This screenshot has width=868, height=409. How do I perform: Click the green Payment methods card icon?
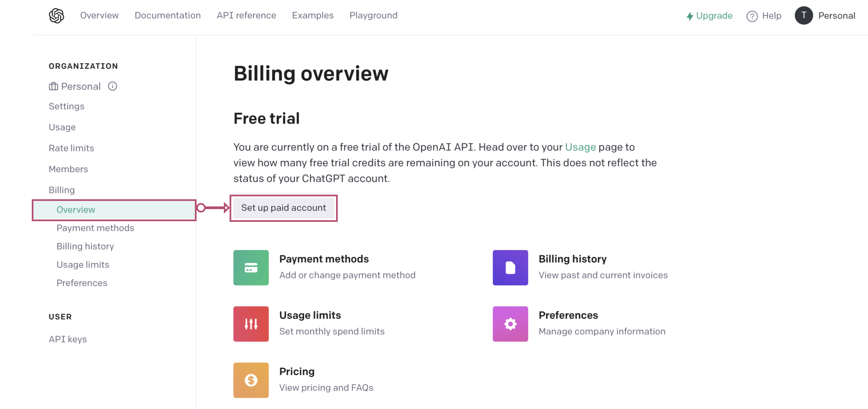click(x=251, y=268)
